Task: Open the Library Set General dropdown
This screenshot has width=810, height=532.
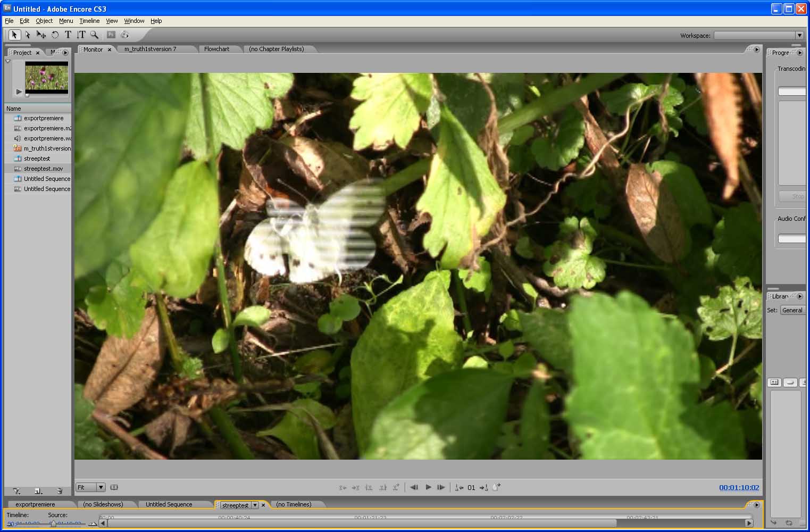Action: (x=792, y=310)
